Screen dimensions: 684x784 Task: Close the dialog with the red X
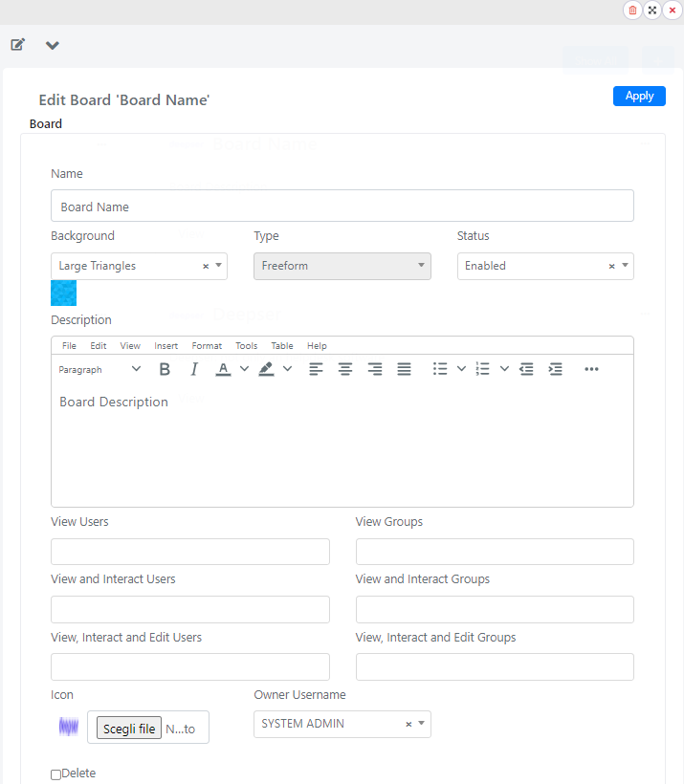coord(672,10)
